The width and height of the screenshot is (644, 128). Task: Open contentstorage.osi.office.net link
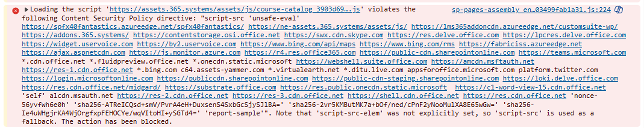coord(206,35)
